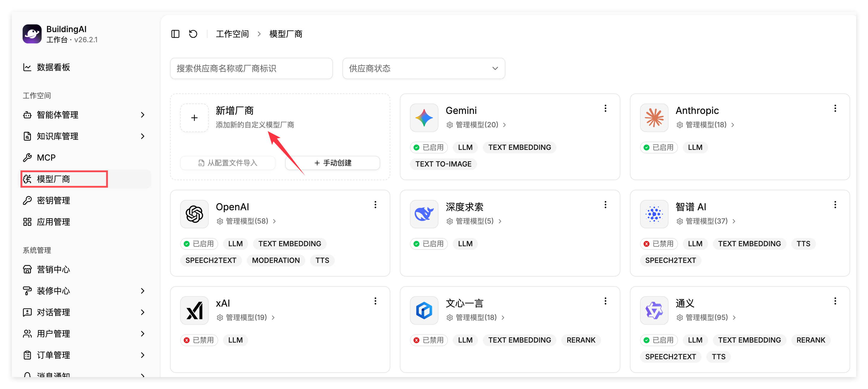Open the 通义 card three-dot menu
The height and width of the screenshot is (389, 868).
(x=835, y=301)
